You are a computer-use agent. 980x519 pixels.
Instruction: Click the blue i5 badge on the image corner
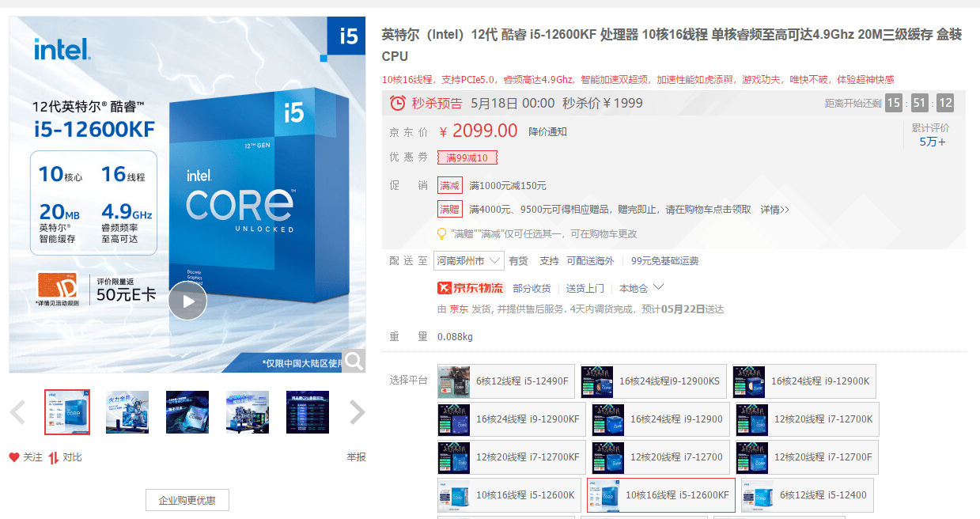click(x=347, y=36)
